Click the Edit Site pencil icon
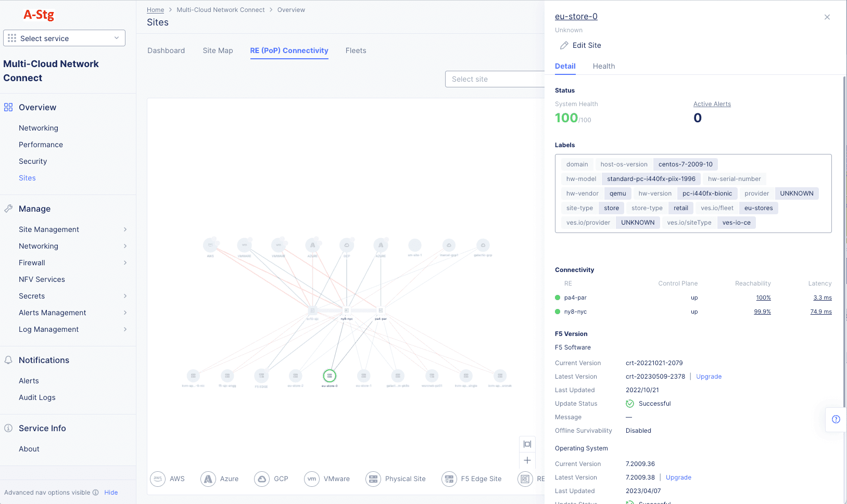 coord(564,45)
